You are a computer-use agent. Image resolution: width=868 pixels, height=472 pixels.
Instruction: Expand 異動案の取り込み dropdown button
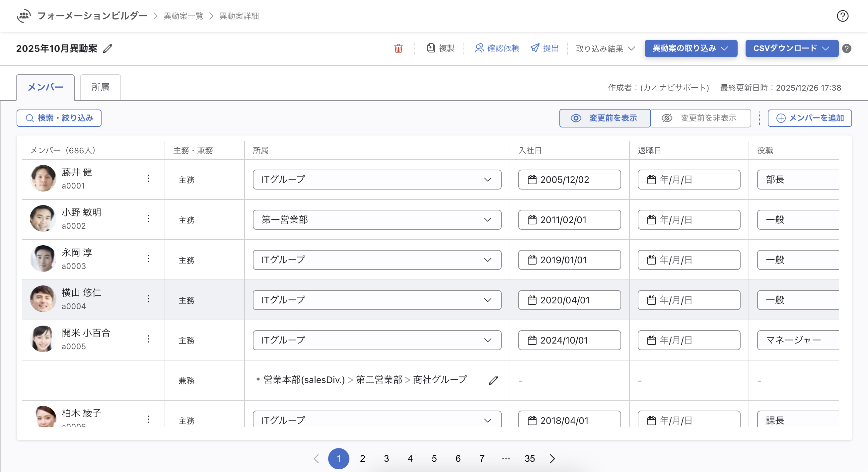coord(690,48)
